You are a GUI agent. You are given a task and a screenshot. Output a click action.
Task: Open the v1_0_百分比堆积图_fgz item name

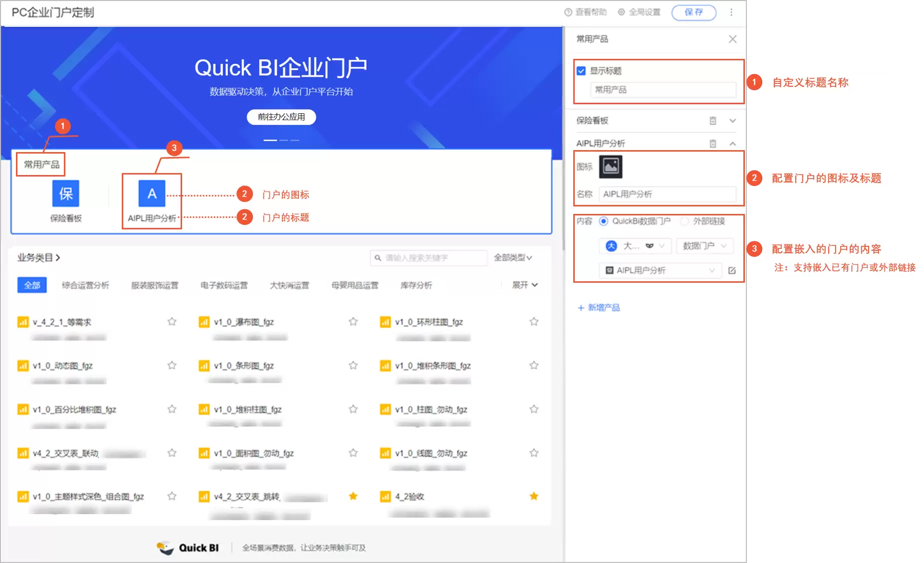(x=74, y=409)
